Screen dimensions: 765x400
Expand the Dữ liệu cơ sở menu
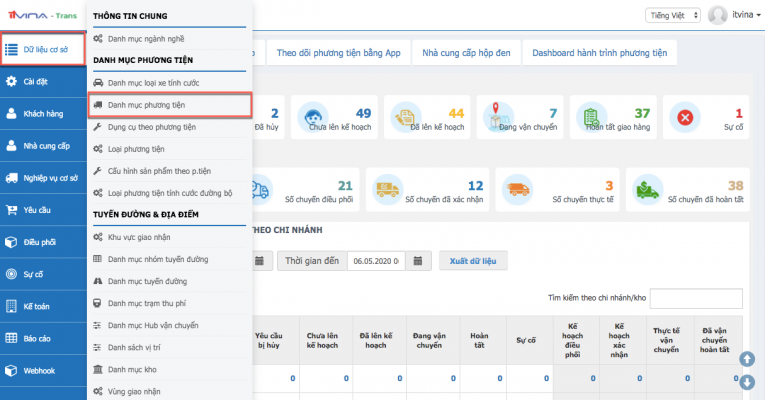(x=42, y=48)
